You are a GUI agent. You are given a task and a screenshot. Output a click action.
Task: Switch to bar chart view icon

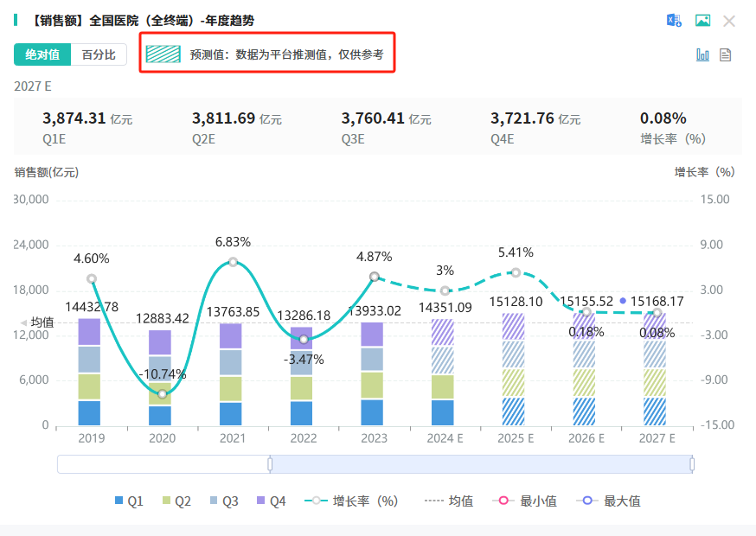702,54
